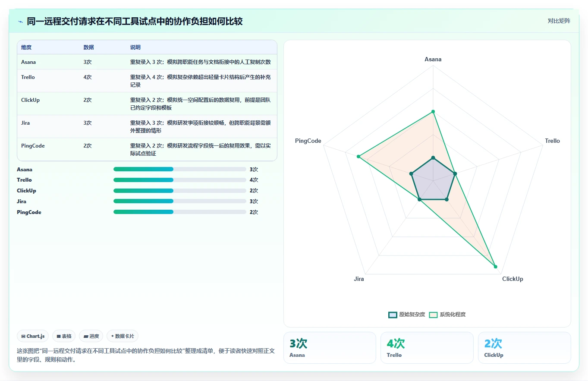
Task: Click the light green ClickUp radar data point
Action: tap(495, 267)
